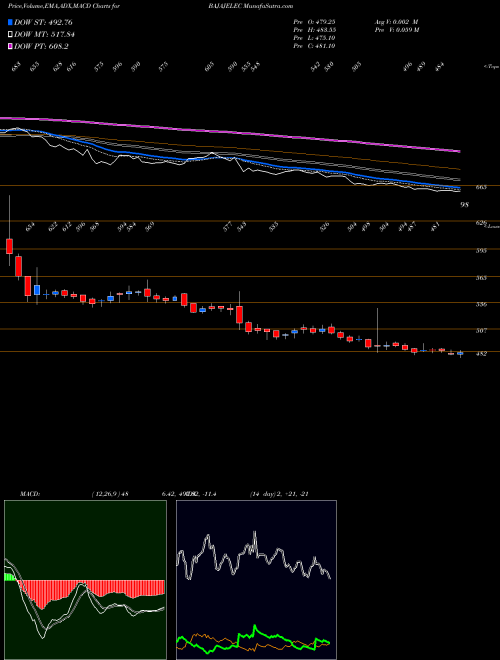Click the blue DOW ST legend swatch

pos(10,22)
